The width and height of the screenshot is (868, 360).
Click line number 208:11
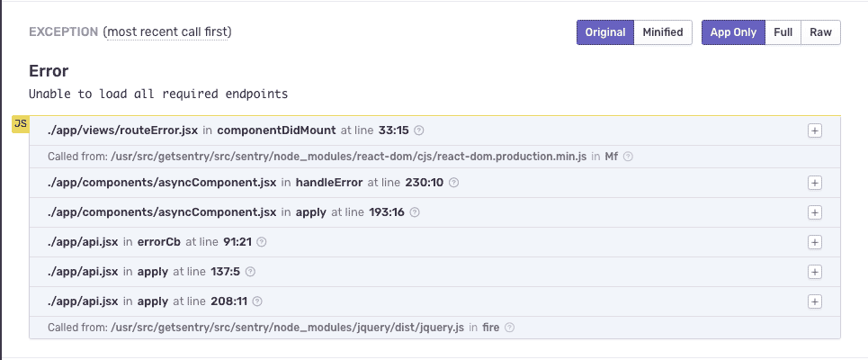pyautogui.click(x=229, y=301)
